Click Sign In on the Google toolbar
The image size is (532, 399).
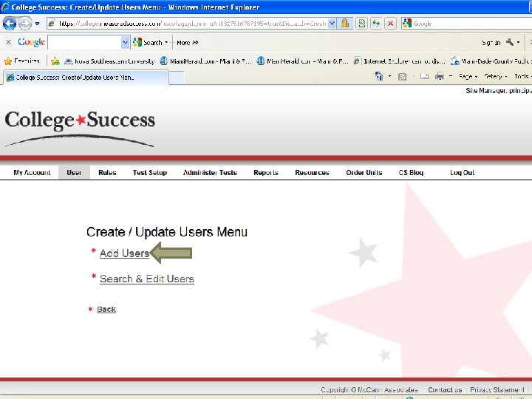click(491, 43)
